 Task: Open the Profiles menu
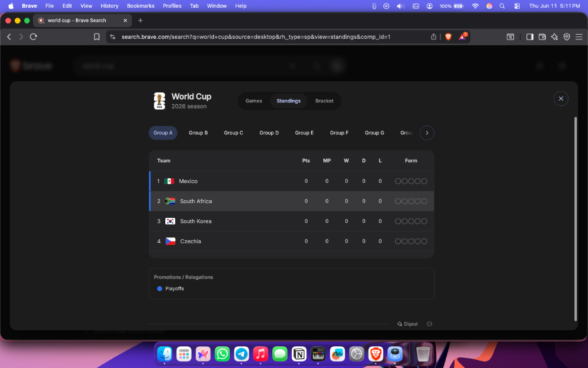172,6
